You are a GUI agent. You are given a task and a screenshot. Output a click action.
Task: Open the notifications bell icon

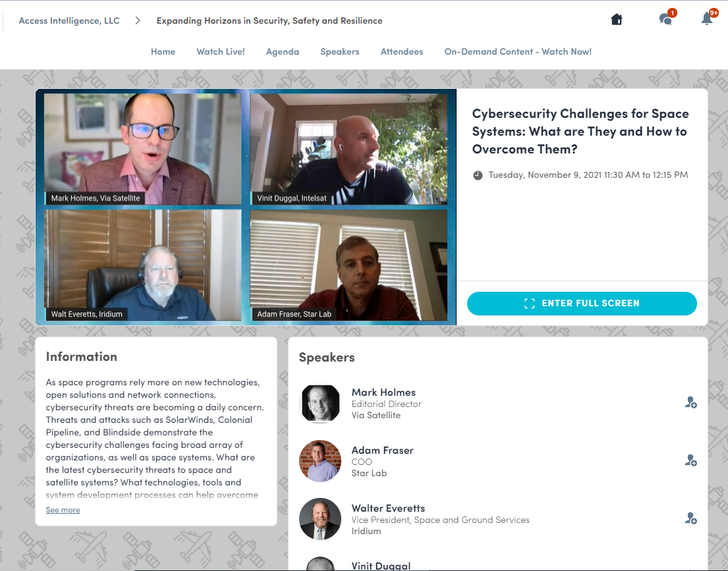[708, 18]
